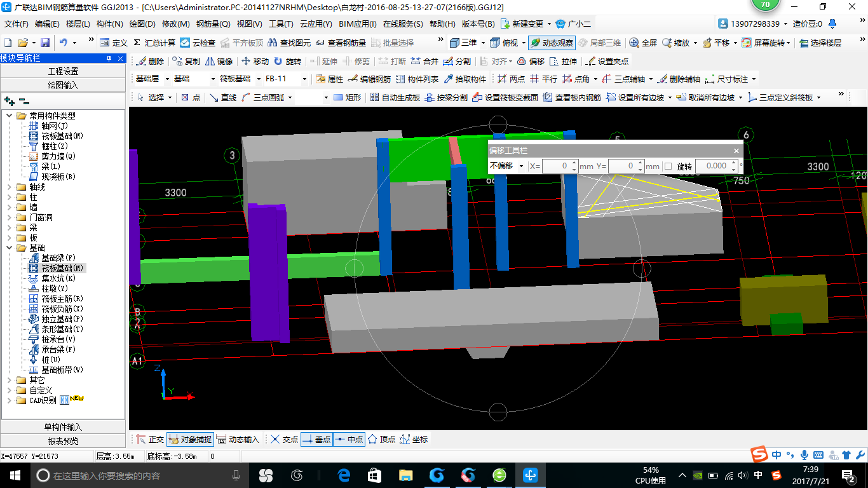This screenshot has width=868, height=488.
Task: Click 分割 split tool
Action: [x=457, y=61]
